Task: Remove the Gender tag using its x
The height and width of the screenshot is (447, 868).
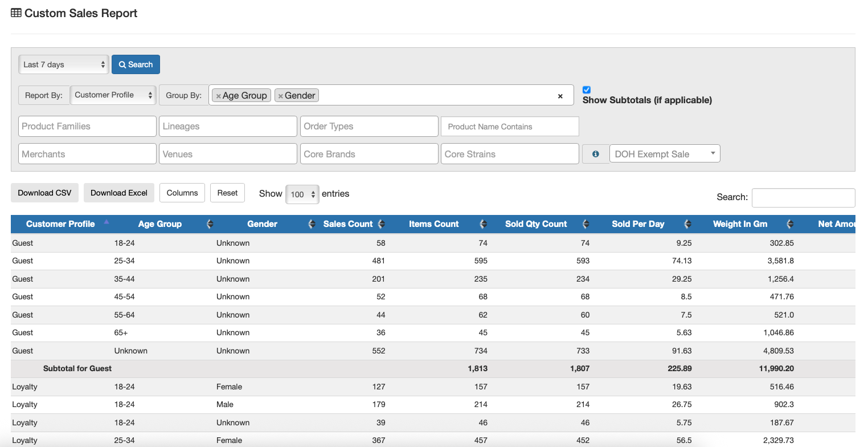Action: click(281, 96)
